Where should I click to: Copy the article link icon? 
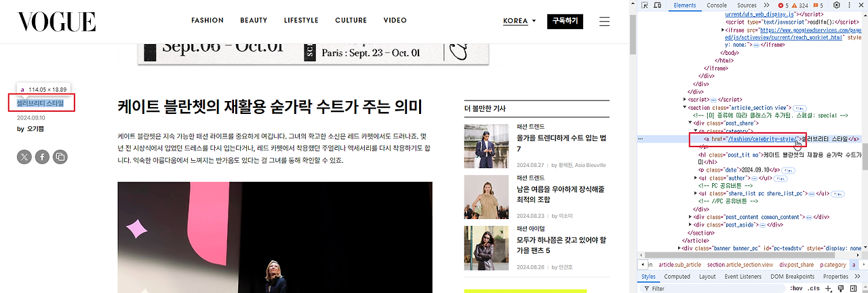[60, 157]
